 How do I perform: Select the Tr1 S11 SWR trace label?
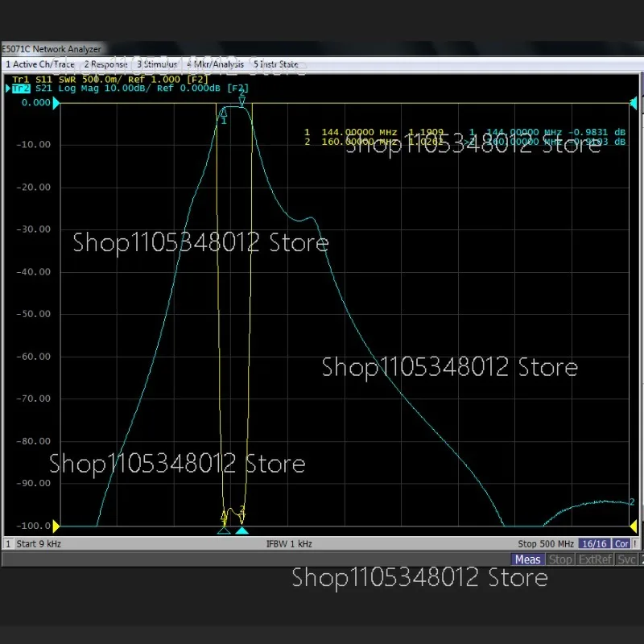click(110, 79)
